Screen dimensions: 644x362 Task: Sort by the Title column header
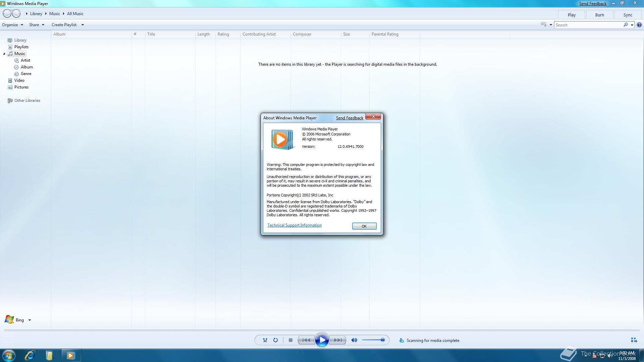[x=170, y=34]
